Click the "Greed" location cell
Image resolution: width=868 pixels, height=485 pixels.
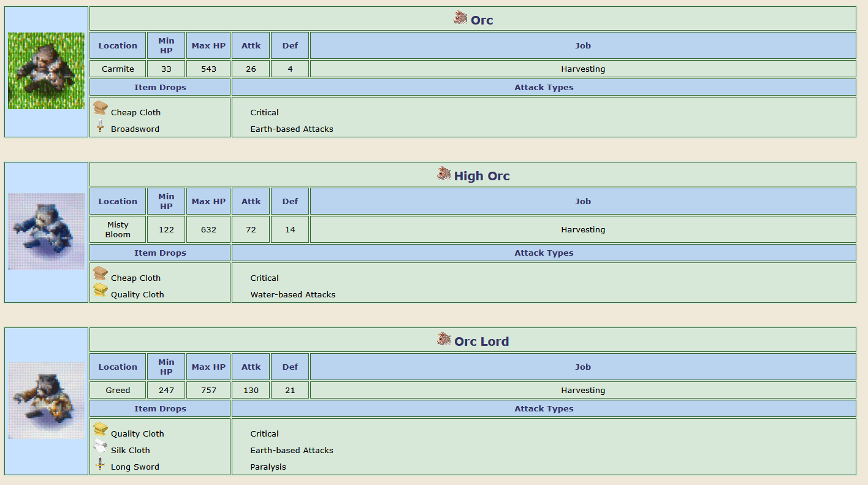118,390
